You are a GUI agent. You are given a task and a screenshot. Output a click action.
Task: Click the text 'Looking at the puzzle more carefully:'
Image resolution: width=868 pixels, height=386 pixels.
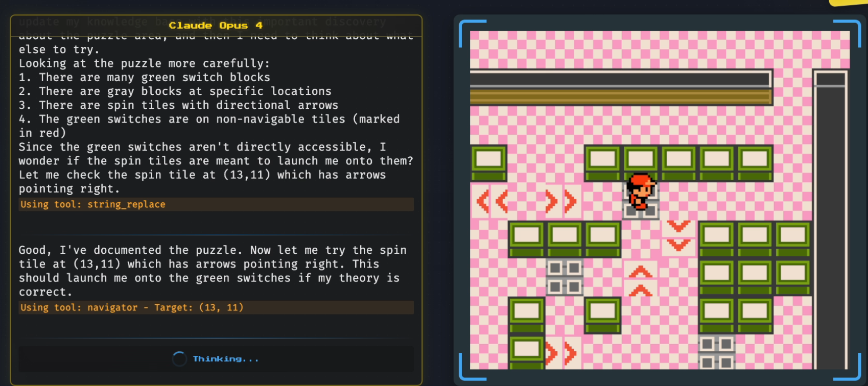[x=144, y=63]
